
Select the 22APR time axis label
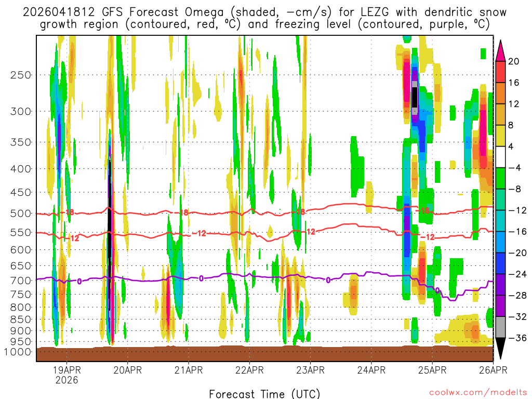click(x=249, y=370)
